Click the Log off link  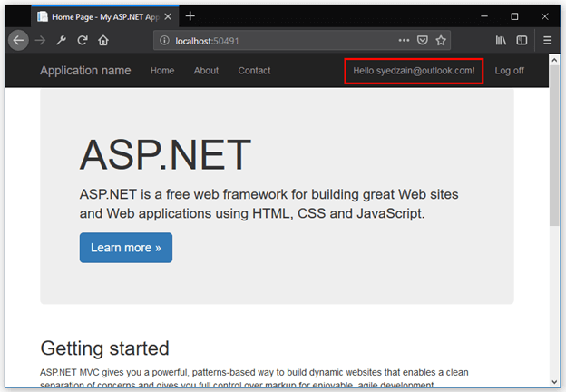click(x=510, y=71)
